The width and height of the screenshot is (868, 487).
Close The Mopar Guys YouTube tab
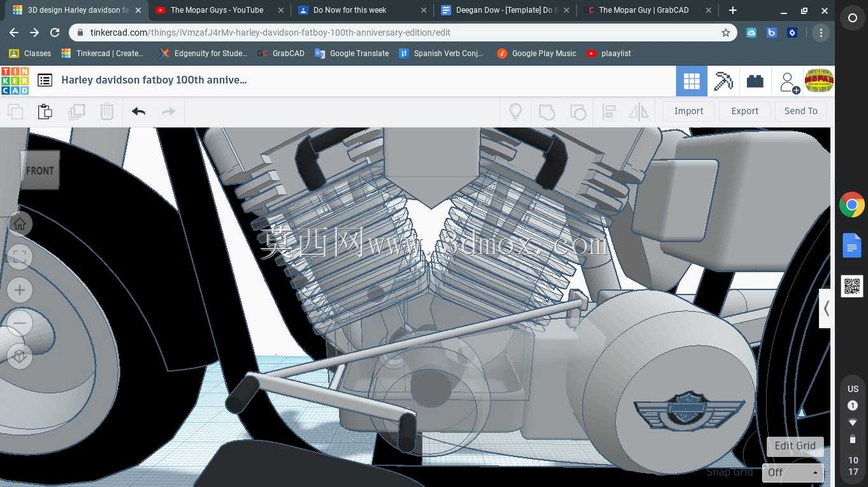pos(281,10)
